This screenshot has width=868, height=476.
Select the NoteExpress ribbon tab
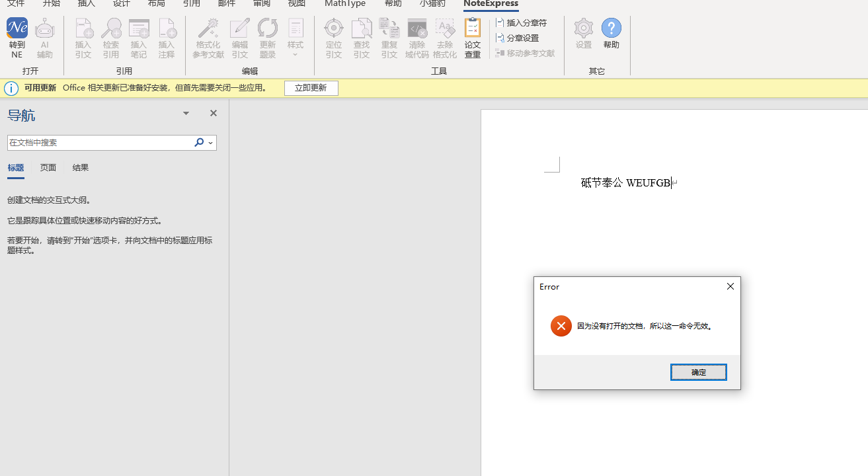(x=491, y=3)
